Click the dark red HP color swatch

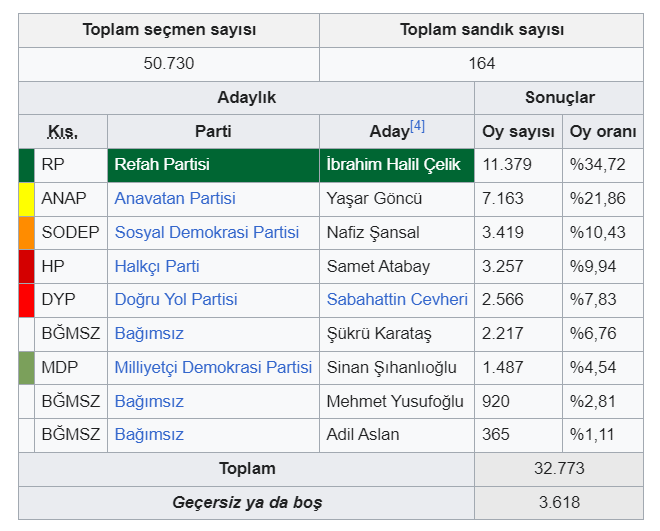(27, 266)
